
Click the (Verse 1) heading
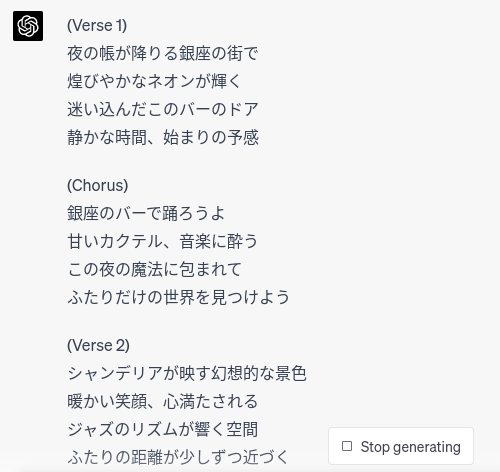pyautogui.click(x=97, y=25)
